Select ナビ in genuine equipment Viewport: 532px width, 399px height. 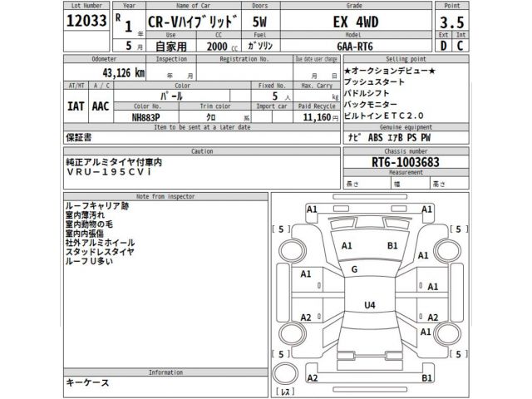[354, 137]
